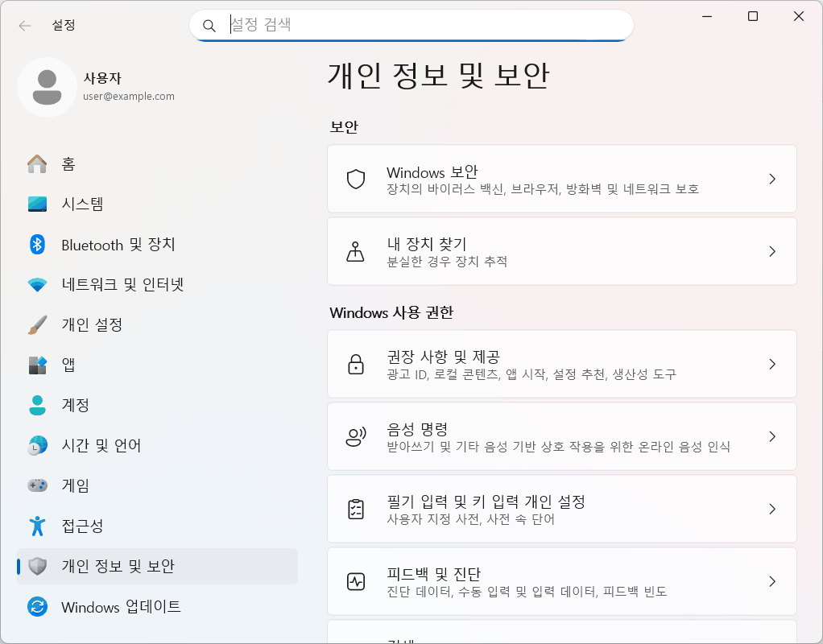823x644 pixels.
Task: Select 네트워크 및 인터넷
Action: 157,284
